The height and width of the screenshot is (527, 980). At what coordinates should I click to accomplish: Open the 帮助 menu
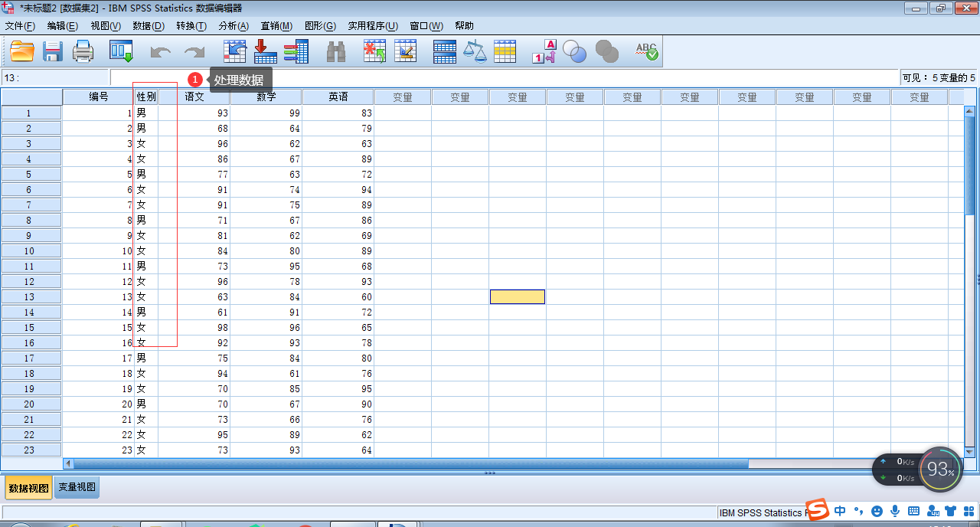(464, 26)
